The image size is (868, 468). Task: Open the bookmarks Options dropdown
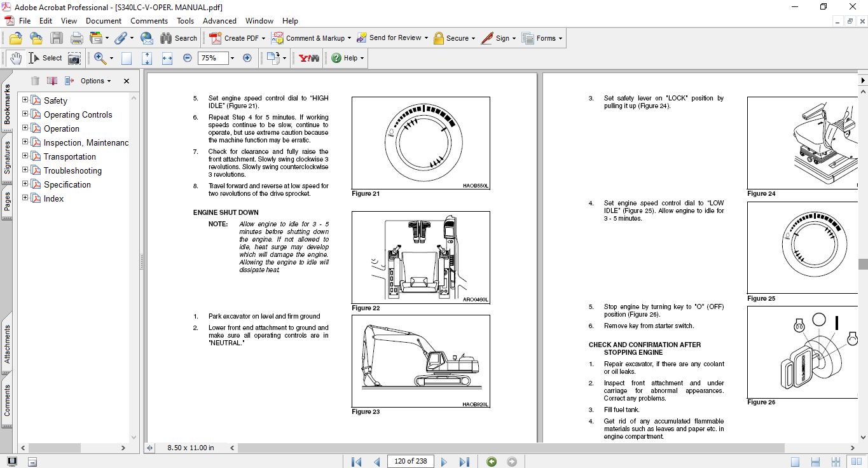[95, 81]
